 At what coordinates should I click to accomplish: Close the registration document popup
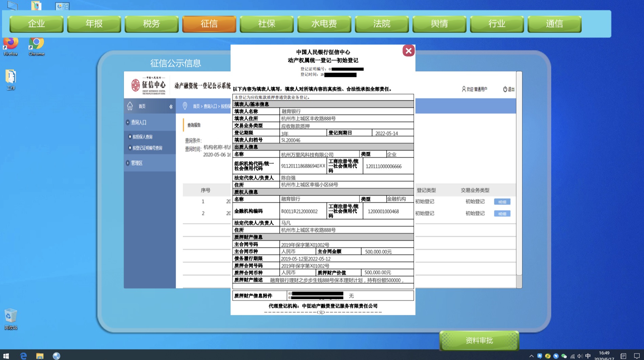tap(408, 51)
